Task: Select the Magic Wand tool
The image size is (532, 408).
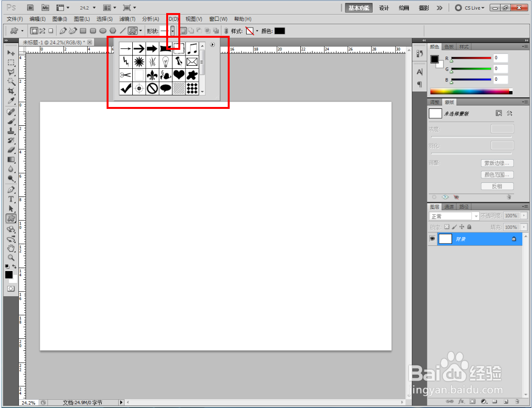Action: [11, 82]
